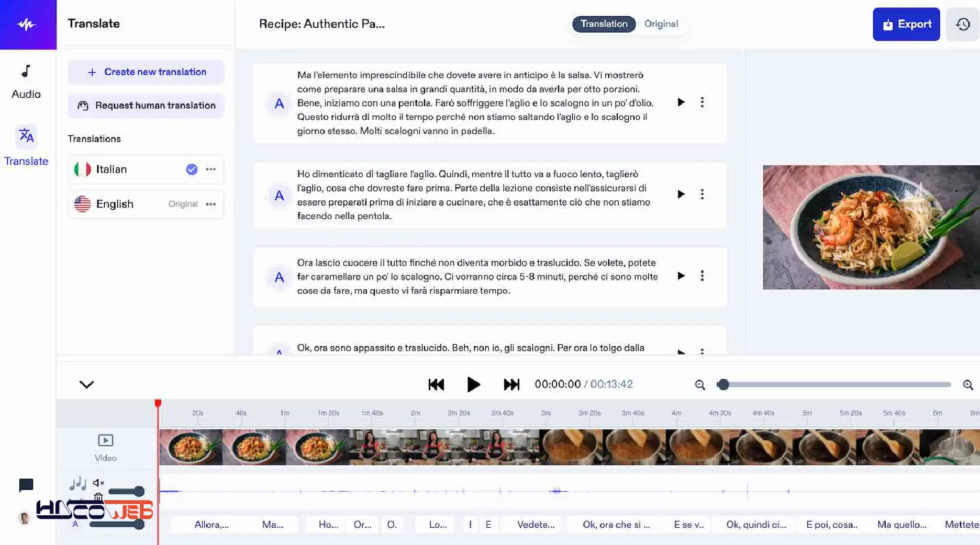Start playback with the main play button
980x545 pixels.
473,384
